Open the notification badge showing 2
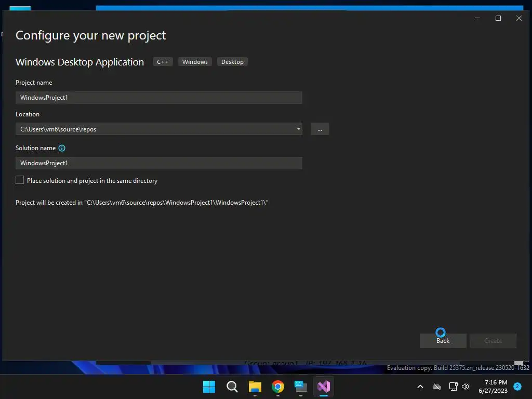Screen dimensions: 532x399 517,387
